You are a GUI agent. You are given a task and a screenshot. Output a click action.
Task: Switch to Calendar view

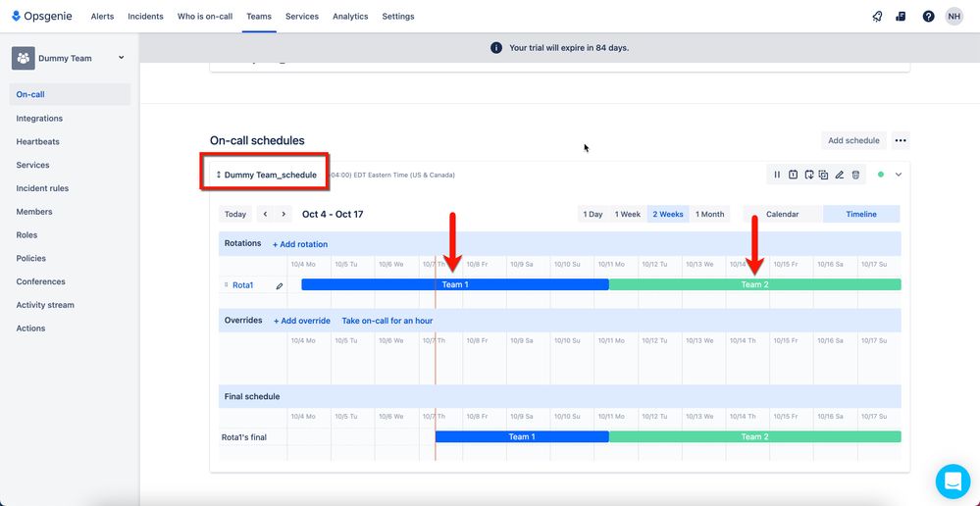click(783, 215)
